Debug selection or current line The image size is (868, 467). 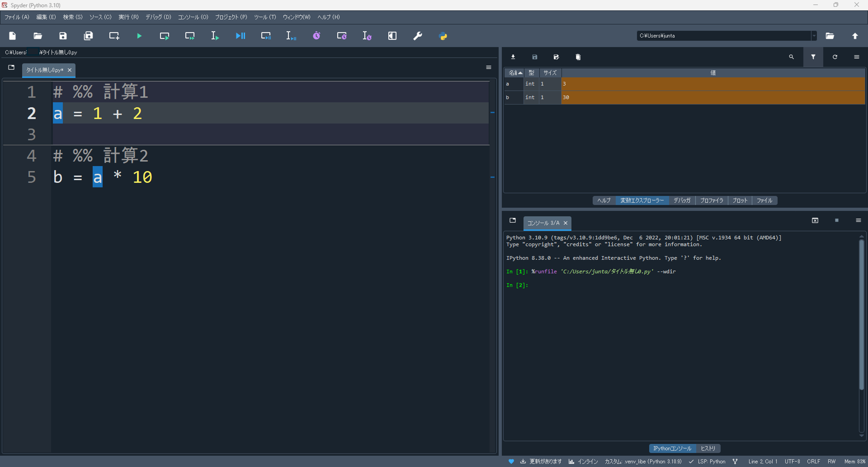point(291,36)
